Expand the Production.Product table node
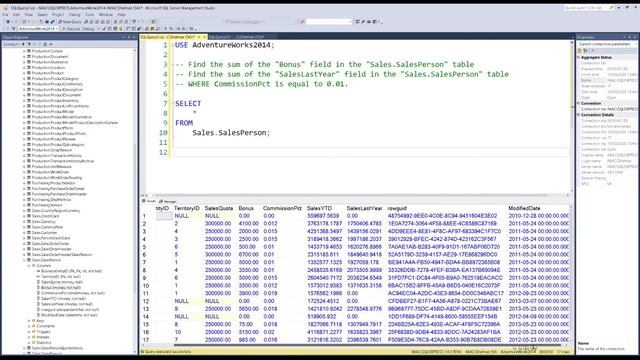Screen dimensions: 640x360 tap(24, 73)
